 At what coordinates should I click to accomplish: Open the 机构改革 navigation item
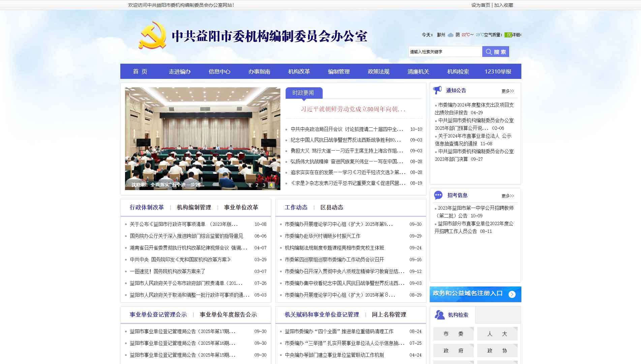(299, 71)
